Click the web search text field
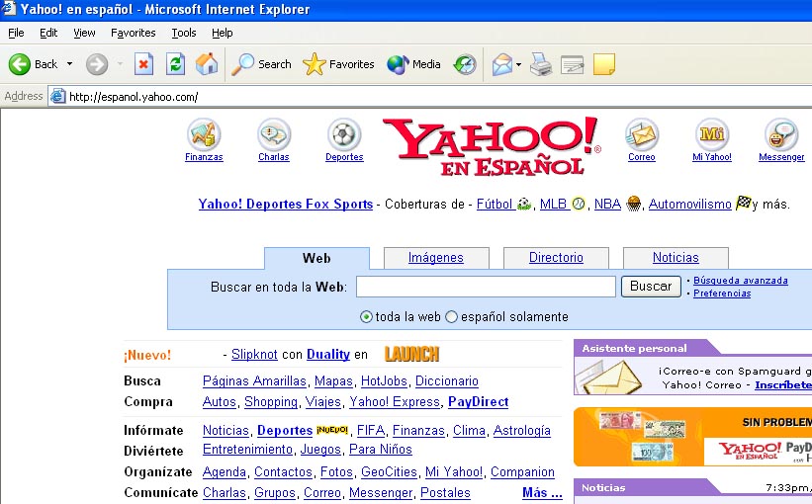 pos(486,287)
